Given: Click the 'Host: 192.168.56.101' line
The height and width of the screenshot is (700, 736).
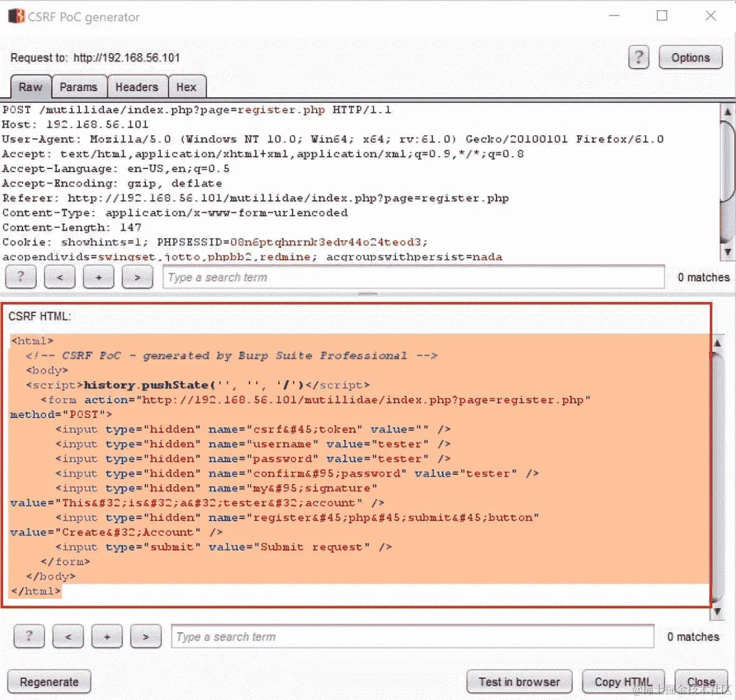Looking at the screenshot, I should click(x=75, y=124).
